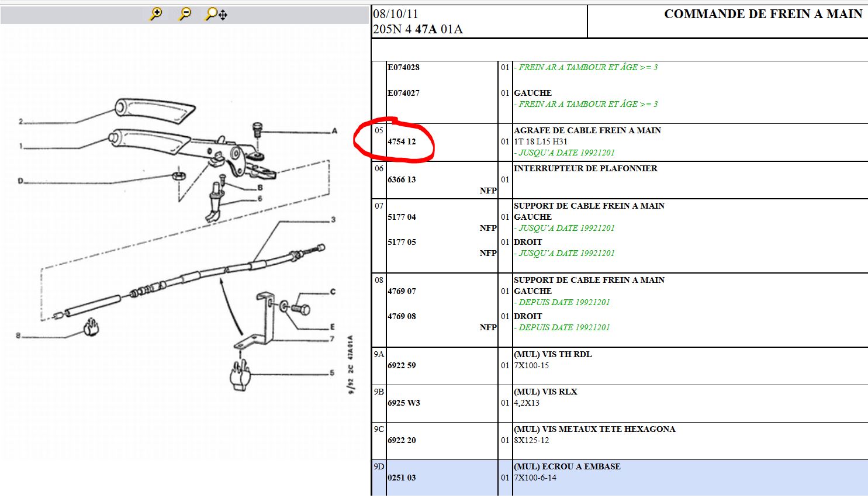Select part reference E074028
Image resolution: width=868 pixels, height=498 pixels.
click(x=403, y=67)
